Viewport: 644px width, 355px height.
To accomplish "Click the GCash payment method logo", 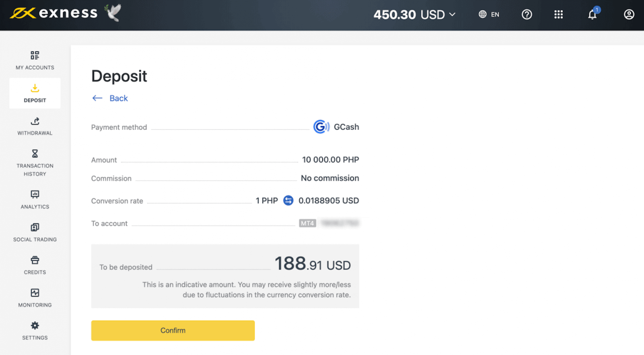I will (x=321, y=127).
